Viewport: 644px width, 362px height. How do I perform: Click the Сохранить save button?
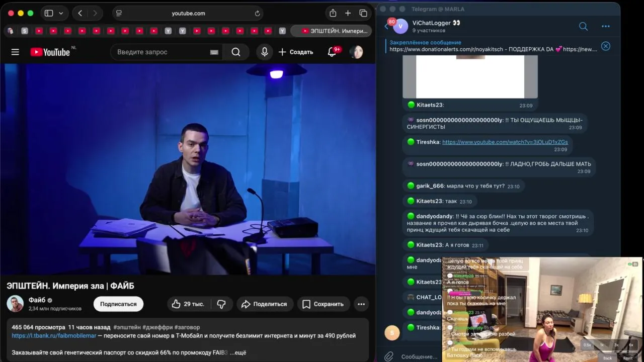tap(323, 304)
